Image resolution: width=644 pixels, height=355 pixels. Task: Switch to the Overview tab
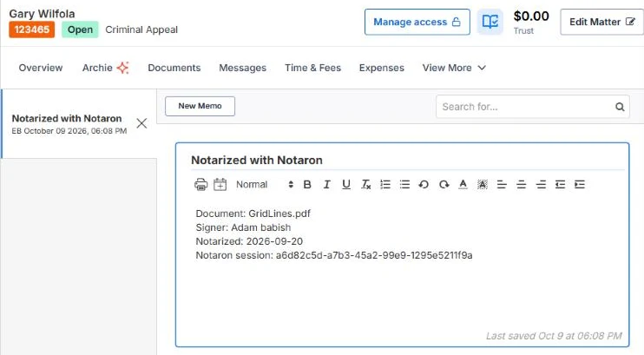click(41, 68)
